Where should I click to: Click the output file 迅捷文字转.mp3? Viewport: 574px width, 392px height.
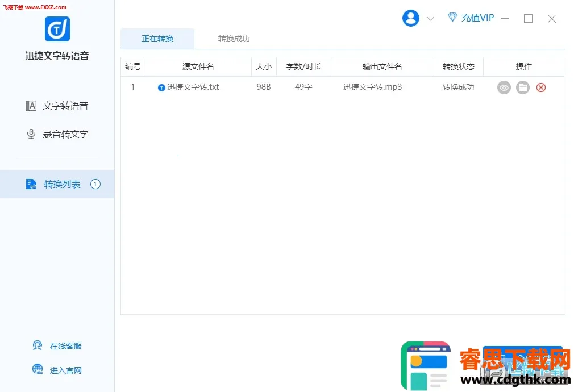(x=372, y=87)
